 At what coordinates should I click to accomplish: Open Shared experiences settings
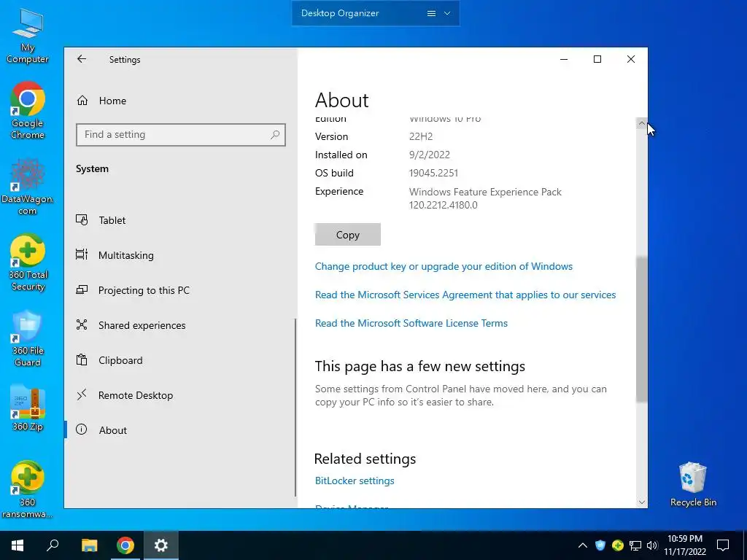180,325
